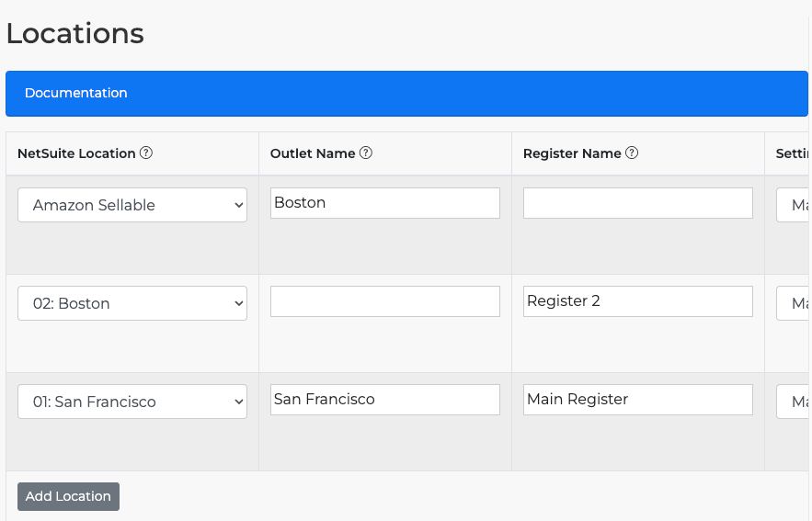Expand the 02: Boston location dropdown
Screen dimensions: 812x521
tap(132, 303)
